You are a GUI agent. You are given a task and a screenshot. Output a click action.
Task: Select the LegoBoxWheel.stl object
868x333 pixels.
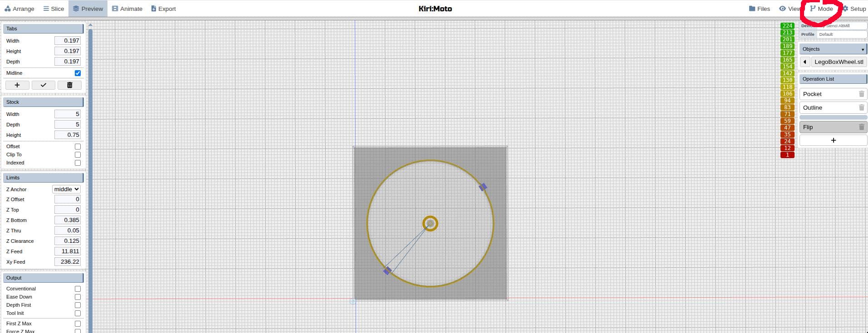pos(839,62)
